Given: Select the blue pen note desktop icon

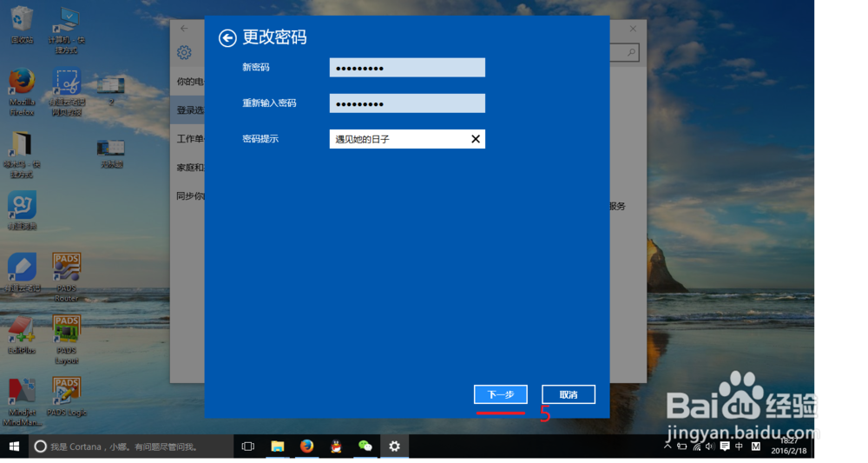Looking at the screenshot, I should pyautogui.click(x=22, y=273).
